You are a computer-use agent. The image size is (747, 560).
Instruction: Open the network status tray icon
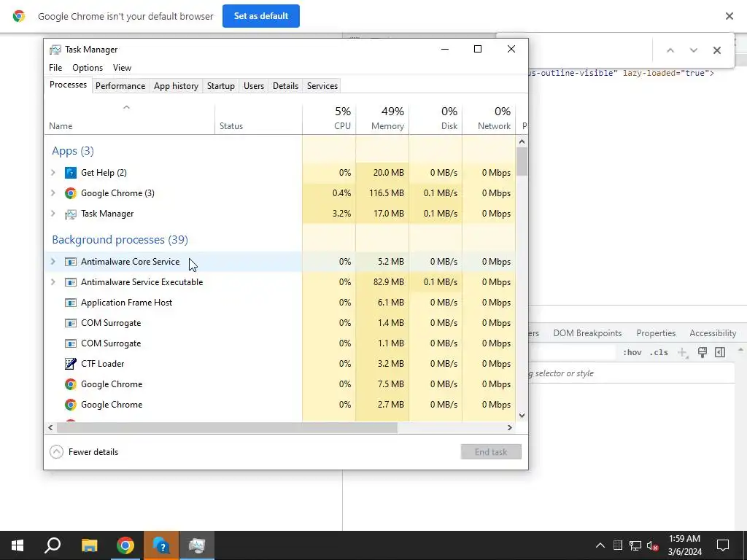click(x=635, y=545)
